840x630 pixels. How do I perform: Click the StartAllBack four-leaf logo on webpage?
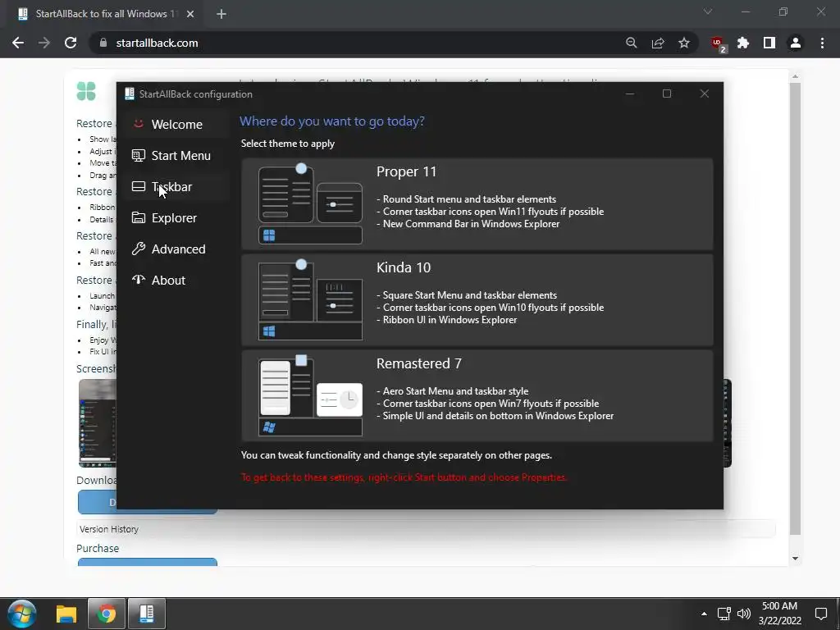click(x=86, y=91)
